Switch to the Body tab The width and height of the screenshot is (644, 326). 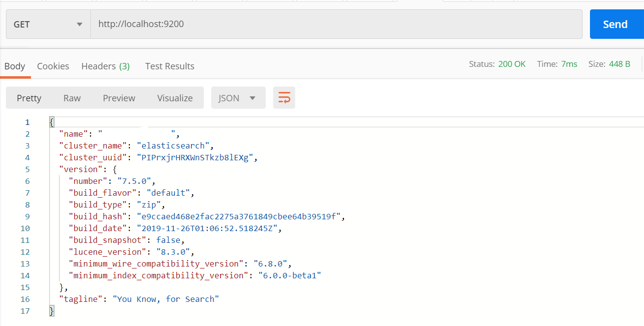coord(15,66)
